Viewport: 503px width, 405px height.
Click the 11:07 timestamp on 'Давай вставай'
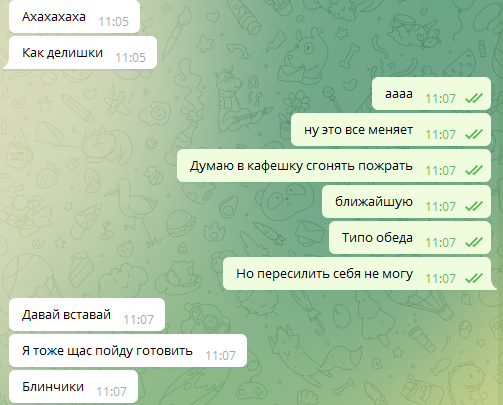(x=139, y=320)
